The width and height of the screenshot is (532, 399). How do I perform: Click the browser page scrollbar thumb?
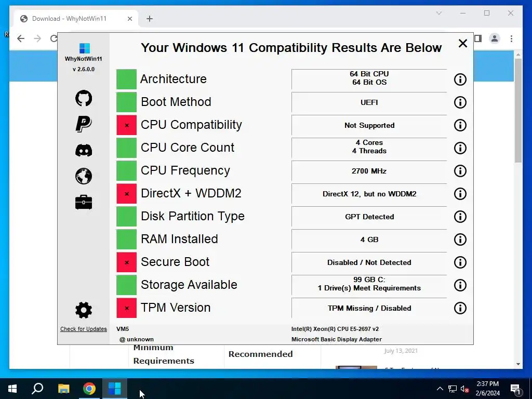[x=518, y=110]
